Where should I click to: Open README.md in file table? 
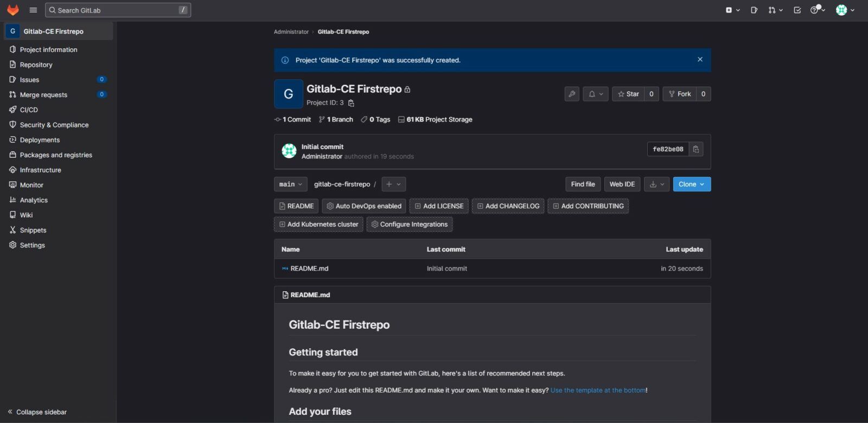point(309,268)
